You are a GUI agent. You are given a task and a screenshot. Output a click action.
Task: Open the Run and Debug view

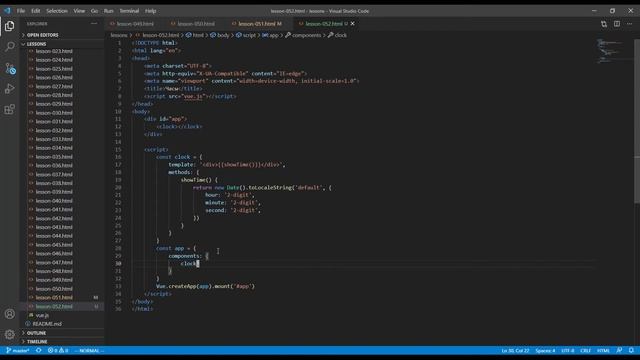click(x=9, y=89)
